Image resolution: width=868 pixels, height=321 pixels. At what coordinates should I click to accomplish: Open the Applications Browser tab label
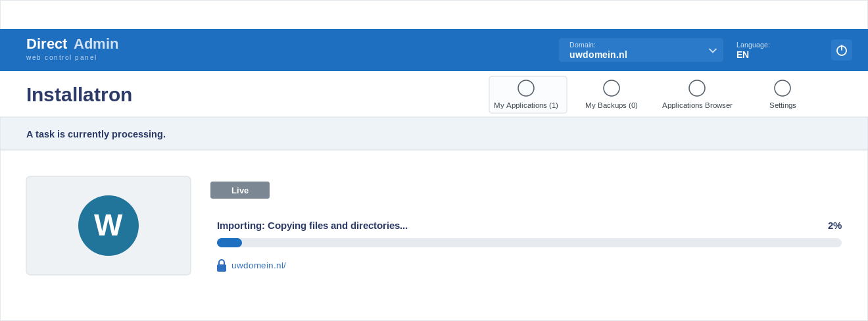pos(697,105)
